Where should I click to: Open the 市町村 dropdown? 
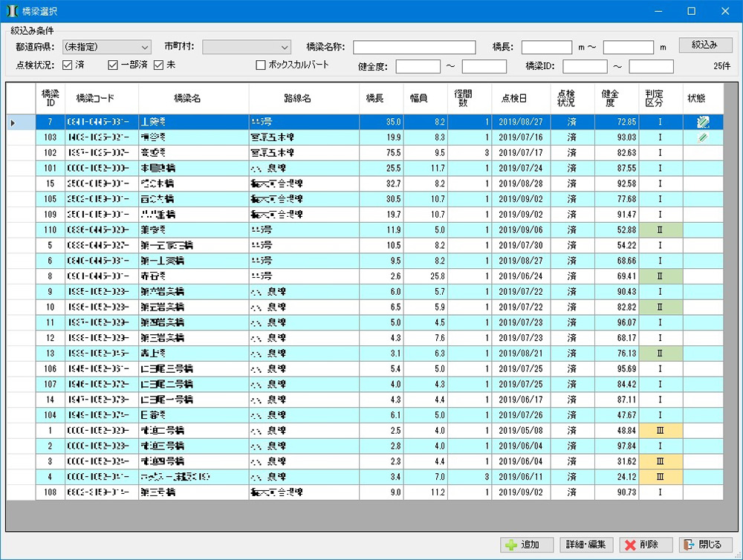coord(247,47)
